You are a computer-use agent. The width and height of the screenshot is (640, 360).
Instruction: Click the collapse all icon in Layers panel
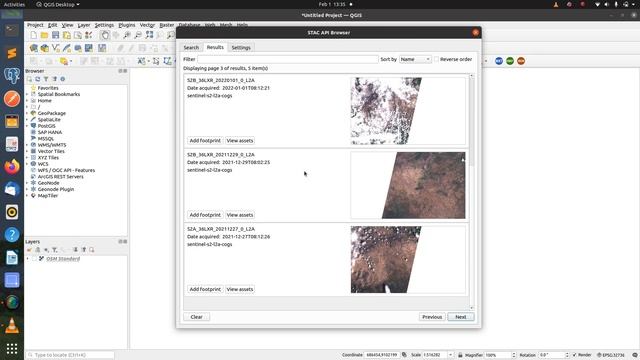tap(84, 250)
